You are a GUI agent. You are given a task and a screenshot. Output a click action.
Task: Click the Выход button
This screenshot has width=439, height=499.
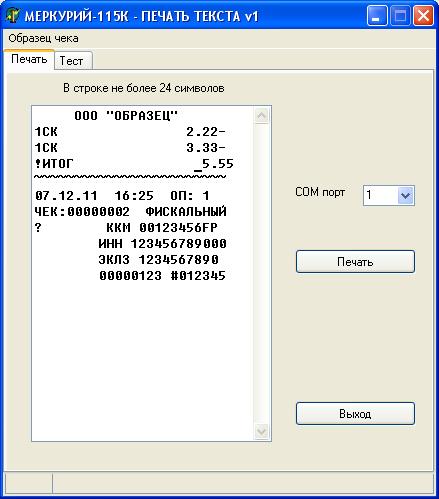(x=355, y=414)
